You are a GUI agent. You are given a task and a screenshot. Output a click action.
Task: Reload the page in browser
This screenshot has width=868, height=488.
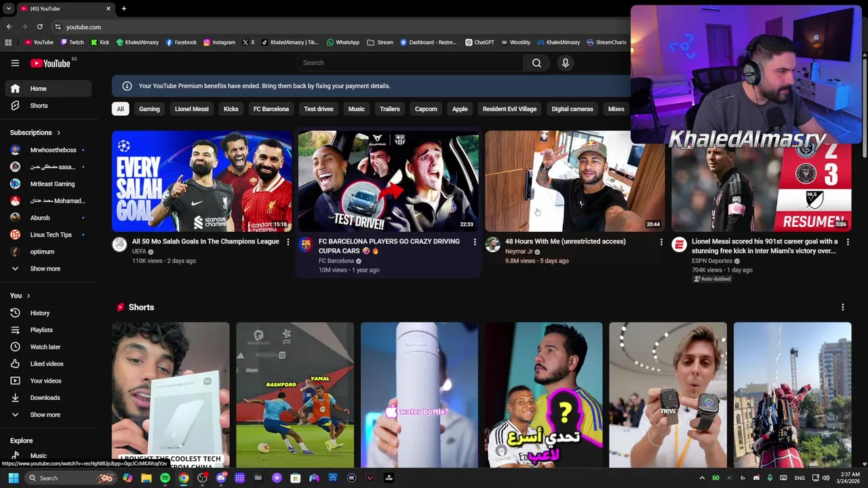tap(39, 27)
